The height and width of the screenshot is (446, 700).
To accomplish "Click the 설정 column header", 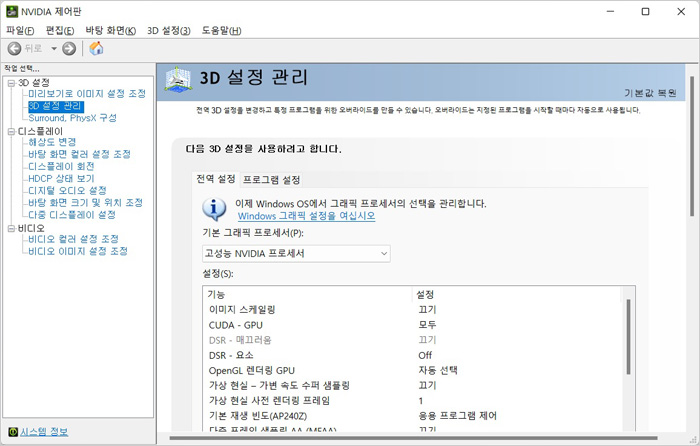I will (516, 294).
